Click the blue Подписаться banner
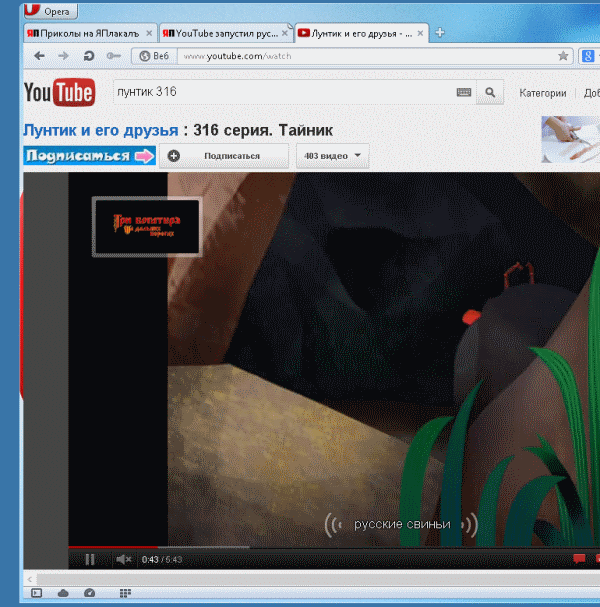Viewport: 600px width, 607px height. pos(89,156)
